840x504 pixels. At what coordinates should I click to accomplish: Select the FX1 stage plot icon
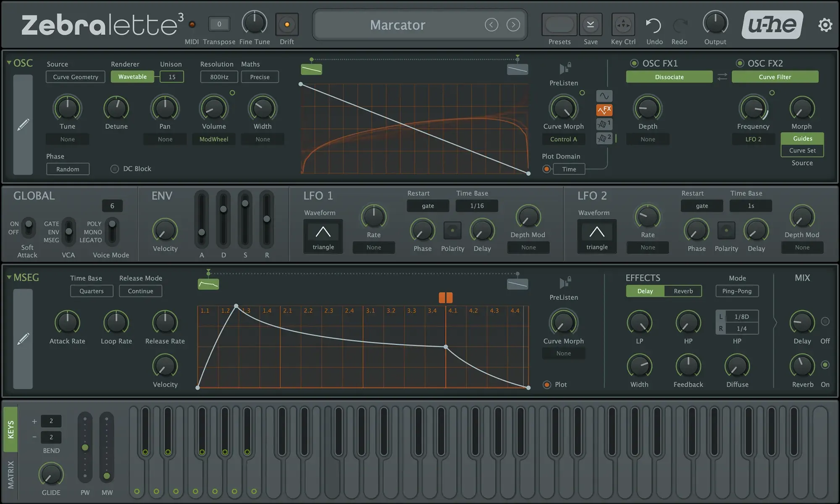tap(604, 124)
